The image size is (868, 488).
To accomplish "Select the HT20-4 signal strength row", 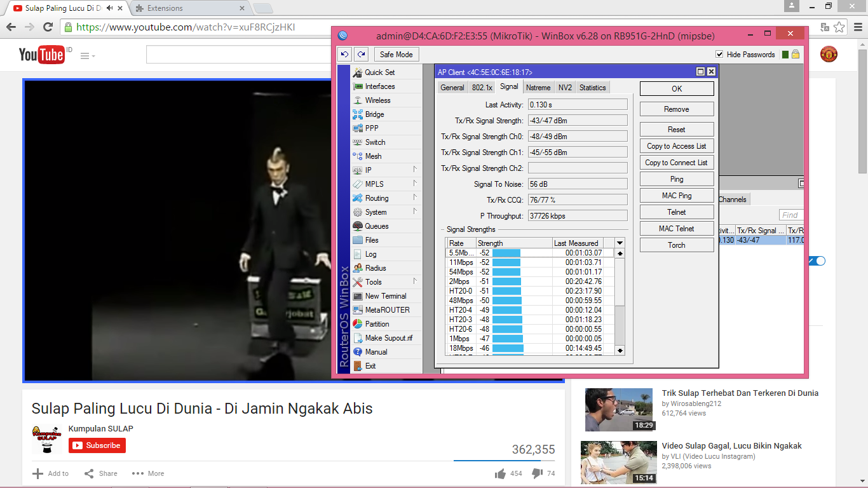I will click(531, 310).
